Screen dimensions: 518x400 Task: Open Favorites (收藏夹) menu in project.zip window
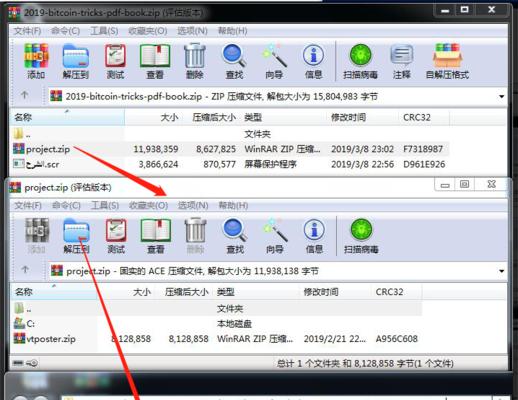point(148,205)
